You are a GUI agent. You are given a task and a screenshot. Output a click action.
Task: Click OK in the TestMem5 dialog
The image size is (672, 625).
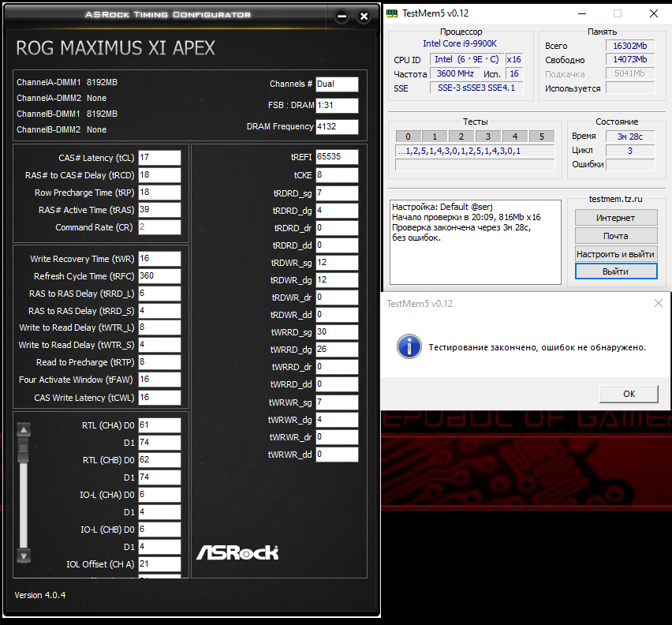[629, 394]
